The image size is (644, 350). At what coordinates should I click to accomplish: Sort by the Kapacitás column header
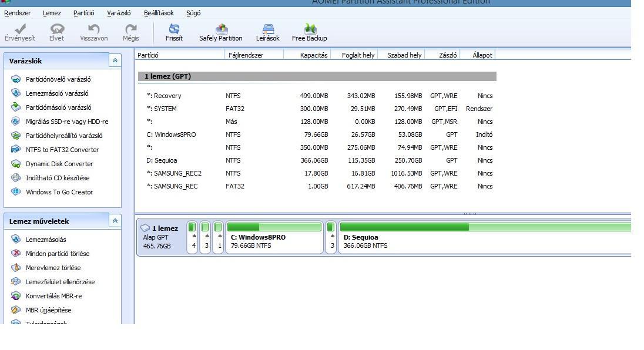point(307,55)
